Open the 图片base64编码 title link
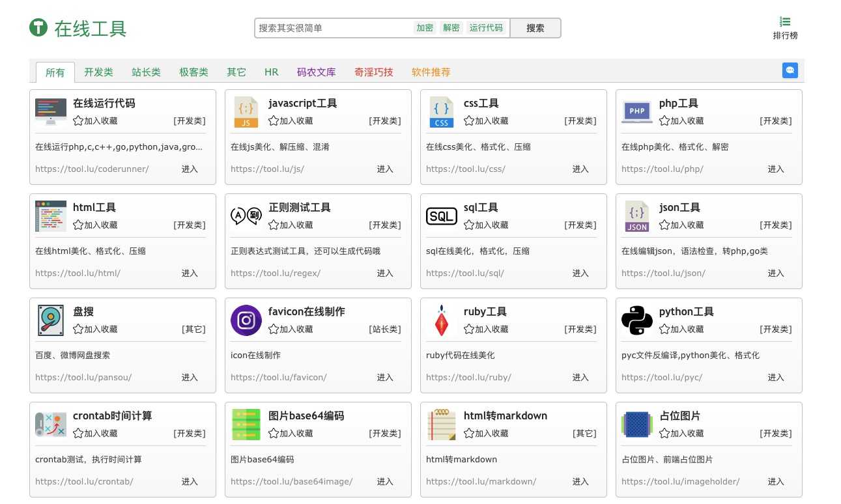This screenshot has height=504, width=841. pos(306,416)
